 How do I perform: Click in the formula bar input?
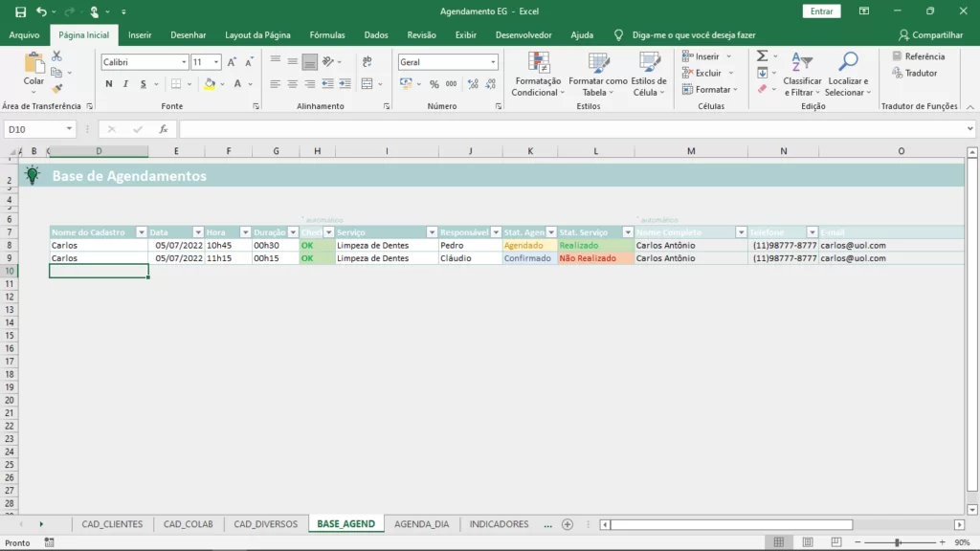[571, 129]
